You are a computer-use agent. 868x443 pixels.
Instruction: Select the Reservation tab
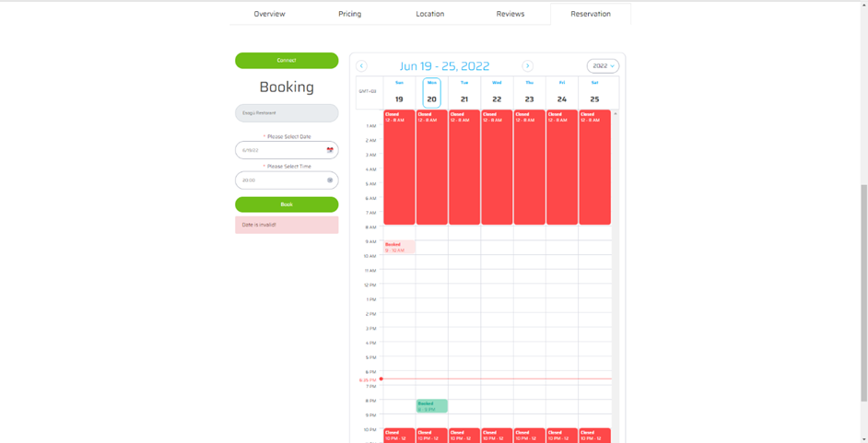[x=591, y=14]
